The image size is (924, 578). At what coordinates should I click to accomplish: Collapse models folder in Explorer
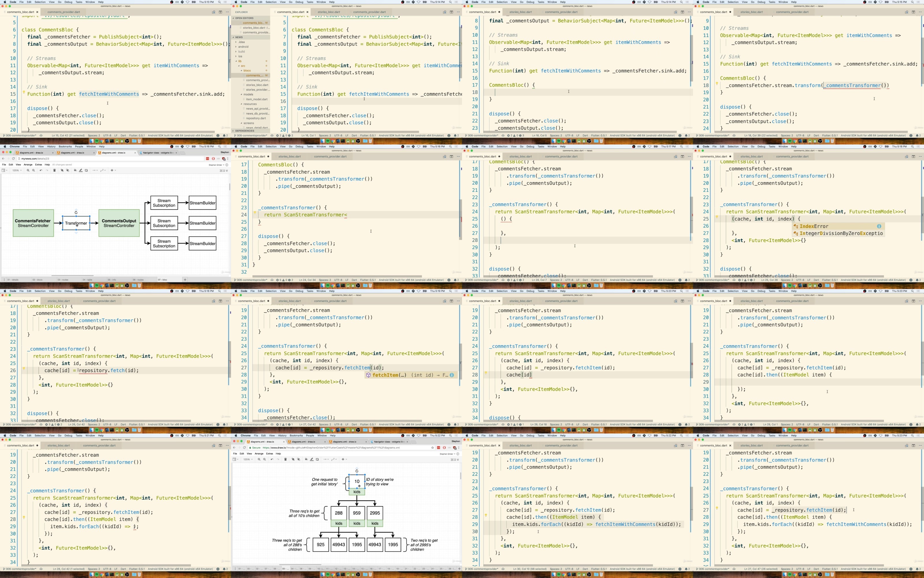[250, 95]
